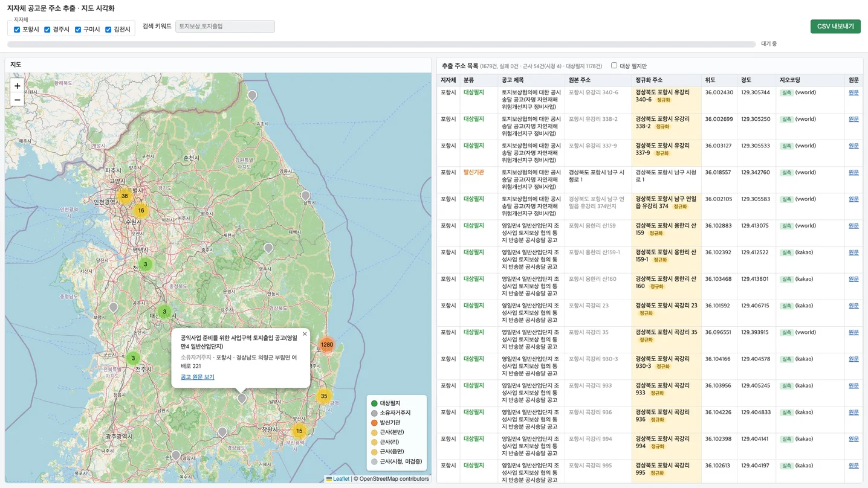Select the gray pin near 속초
Image resolution: width=868 pixels, height=488 pixels.
coord(252,95)
